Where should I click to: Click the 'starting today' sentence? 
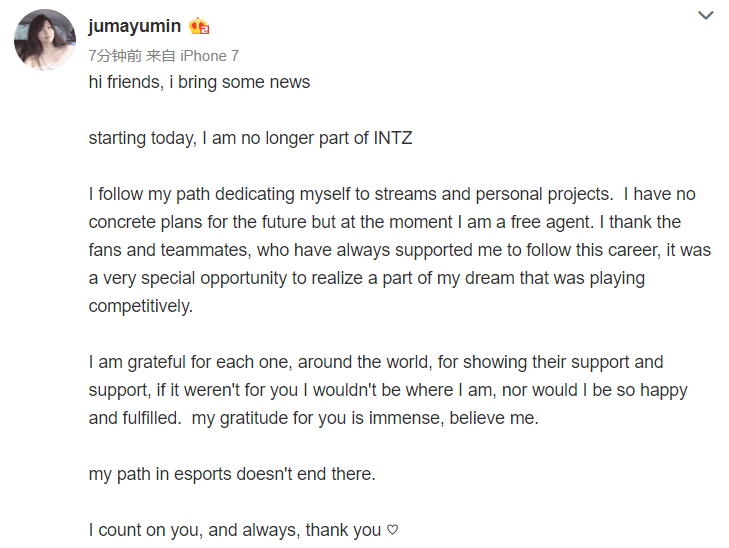pos(250,138)
